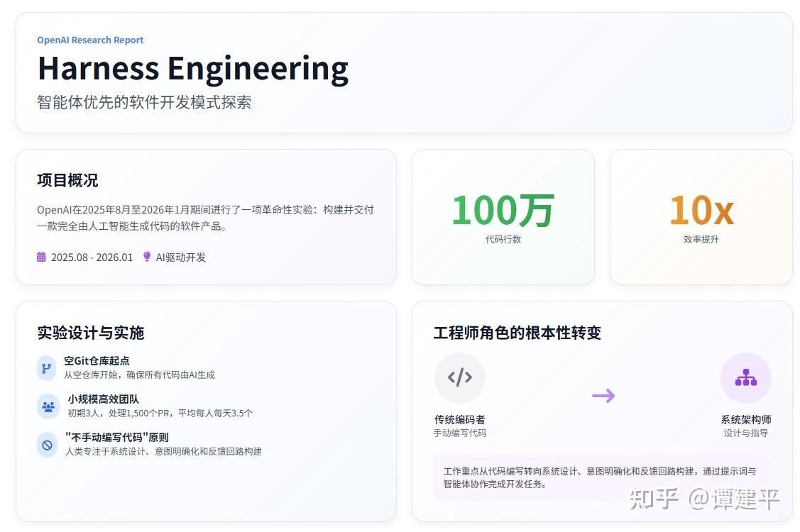Viewport: 800px width, 532px height.
Task: Click the git branch icon for 空Git仓库起点
Action: pos(46,368)
